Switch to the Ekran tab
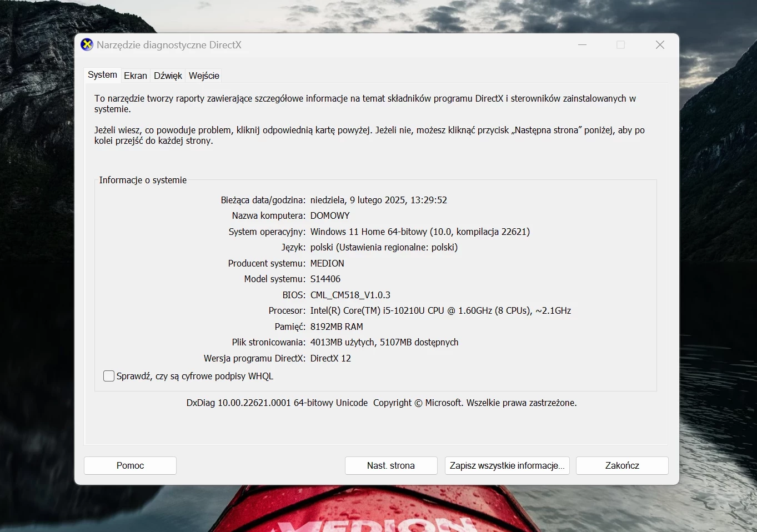The height and width of the screenshot is (532, 757). point(136,76)
